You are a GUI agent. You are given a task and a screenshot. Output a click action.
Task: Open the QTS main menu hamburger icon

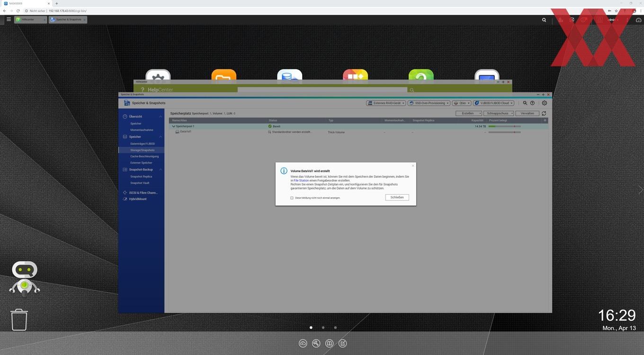click(x=9, y=19)
